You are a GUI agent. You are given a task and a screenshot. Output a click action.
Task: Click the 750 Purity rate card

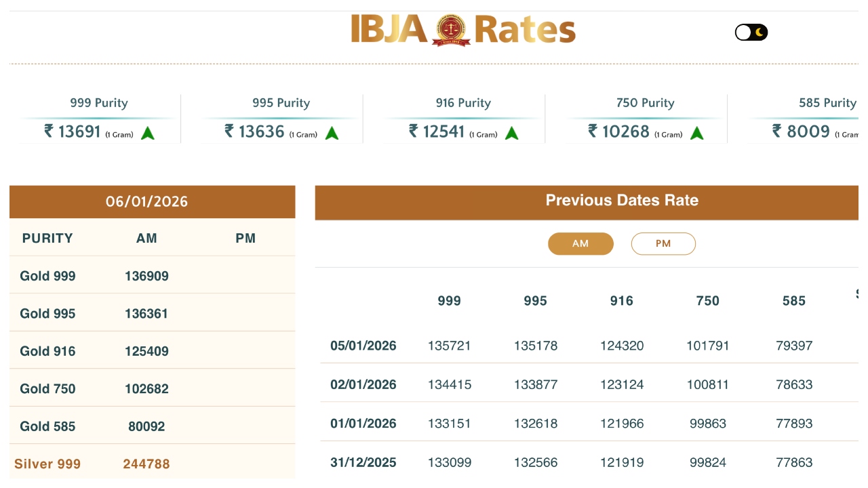(x=645, y=119)
